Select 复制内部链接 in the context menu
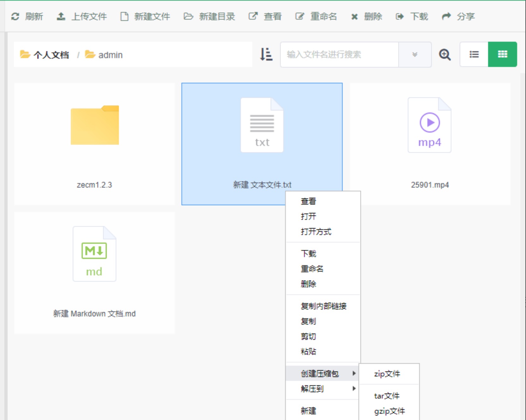Image resolution: width=526 pixels, height=420 pixels. coord(323,306)
